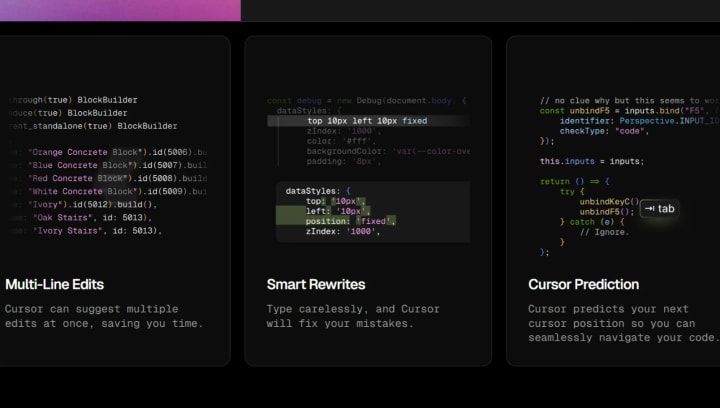Click the 'return () => {' line
Viewport: 720px width, 408px height.
[x=574, y=182]
